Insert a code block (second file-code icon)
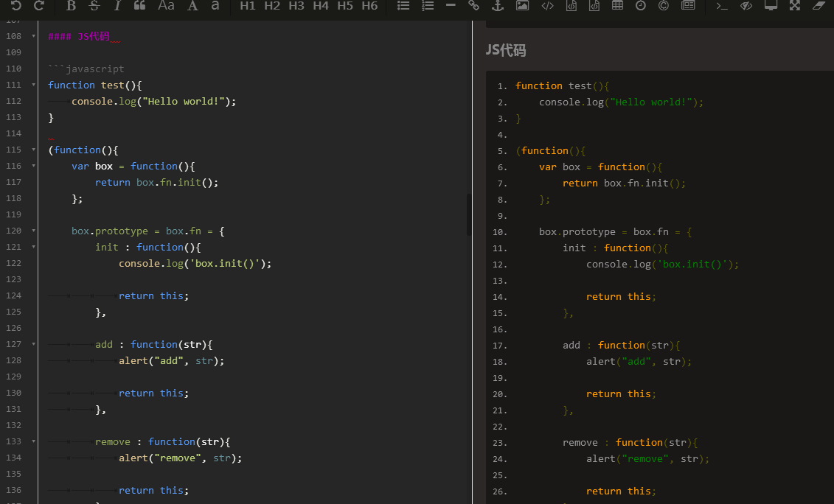 point(594,5)
